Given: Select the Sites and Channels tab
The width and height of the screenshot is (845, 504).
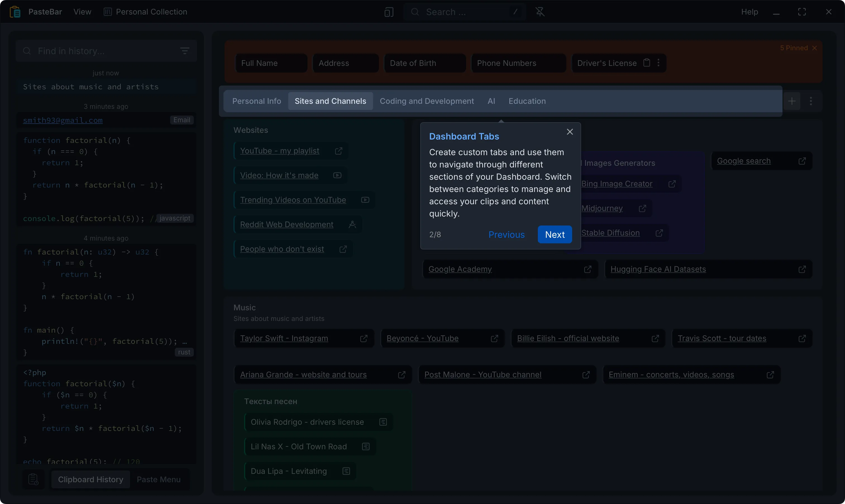Looking at the screenshot, I should 330,101.
